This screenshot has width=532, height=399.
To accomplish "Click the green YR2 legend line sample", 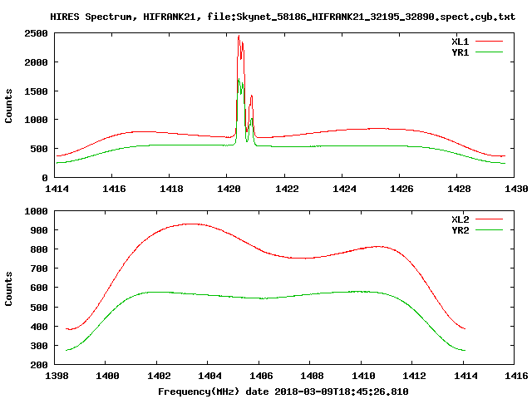I will click(x=489, y=230).
